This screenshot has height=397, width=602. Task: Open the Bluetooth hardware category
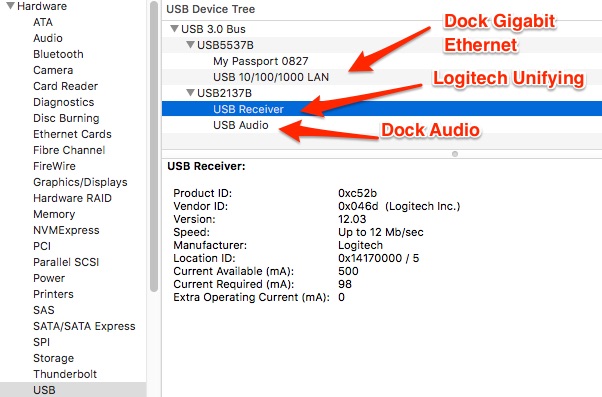tap(58, 54)
